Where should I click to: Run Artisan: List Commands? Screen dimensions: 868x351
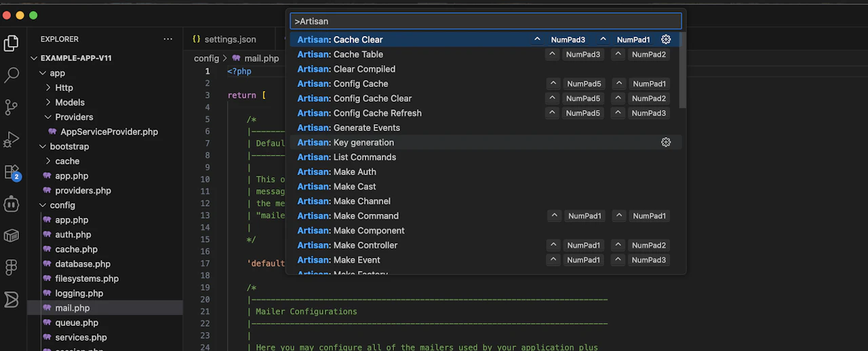486,157
